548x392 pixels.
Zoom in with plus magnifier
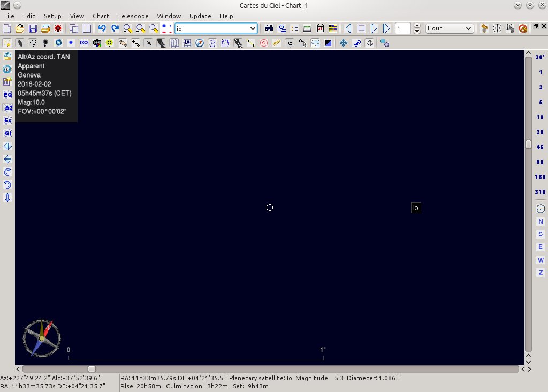(x=127, y=28)
